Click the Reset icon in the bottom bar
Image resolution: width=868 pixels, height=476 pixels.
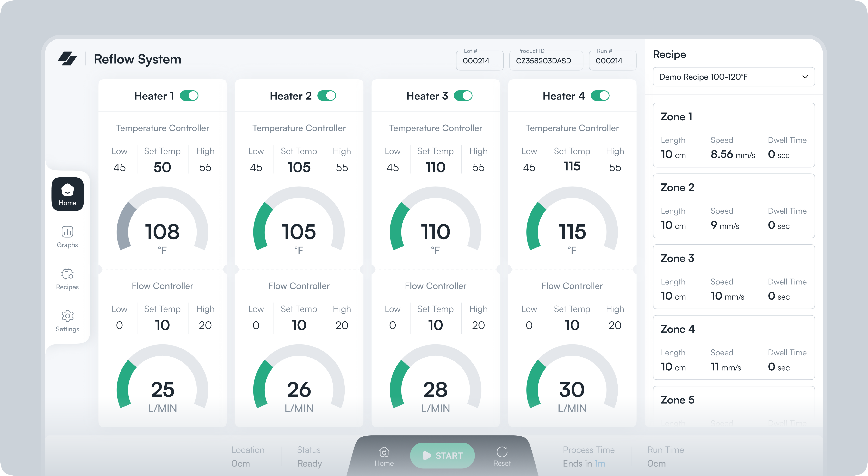502,452
